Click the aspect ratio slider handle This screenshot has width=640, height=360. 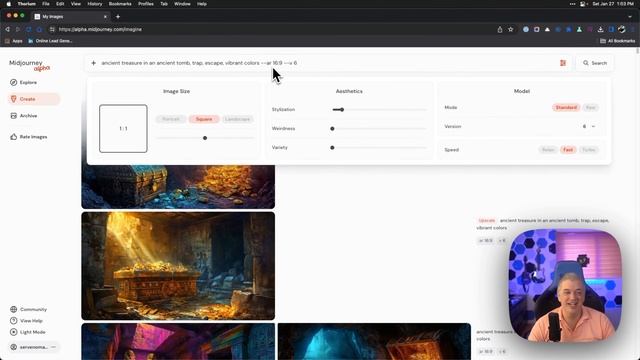click(205, 138)
